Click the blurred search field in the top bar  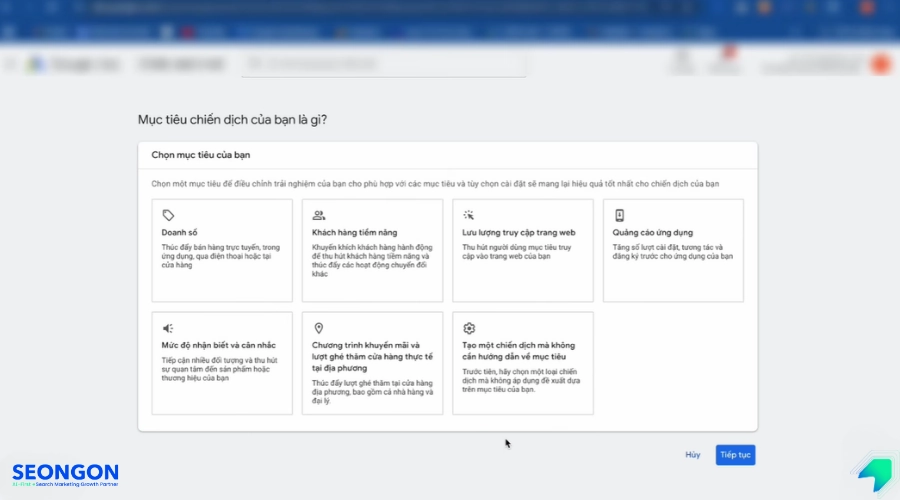click(x=383, y=64)
